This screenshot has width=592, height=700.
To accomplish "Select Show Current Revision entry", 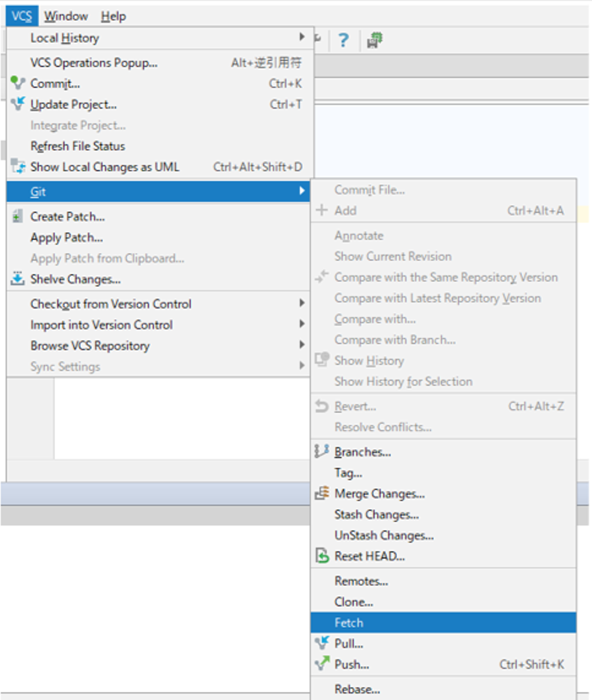I will click(x=443, y=256).
